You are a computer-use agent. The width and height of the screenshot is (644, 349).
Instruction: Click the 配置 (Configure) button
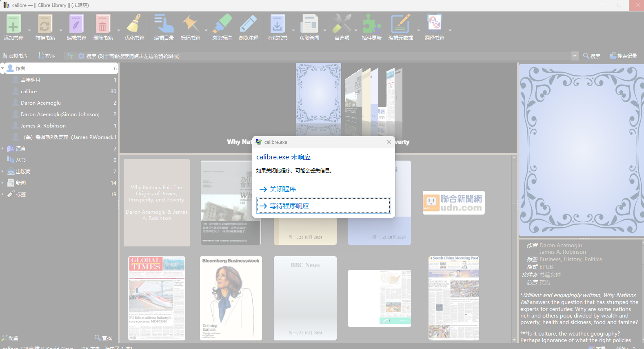coord(10,338)
